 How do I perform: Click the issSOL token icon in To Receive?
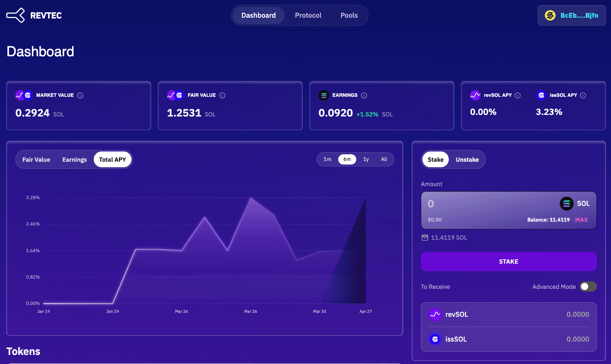435,339
